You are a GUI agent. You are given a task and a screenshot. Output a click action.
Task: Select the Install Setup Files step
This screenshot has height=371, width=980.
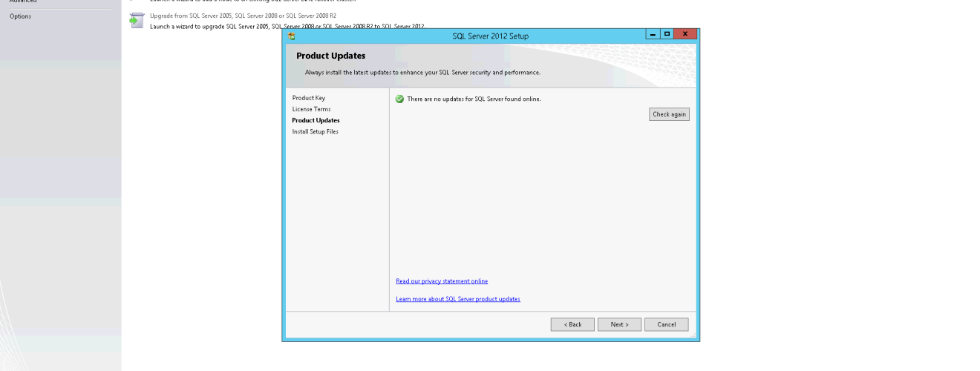[315, 131]
